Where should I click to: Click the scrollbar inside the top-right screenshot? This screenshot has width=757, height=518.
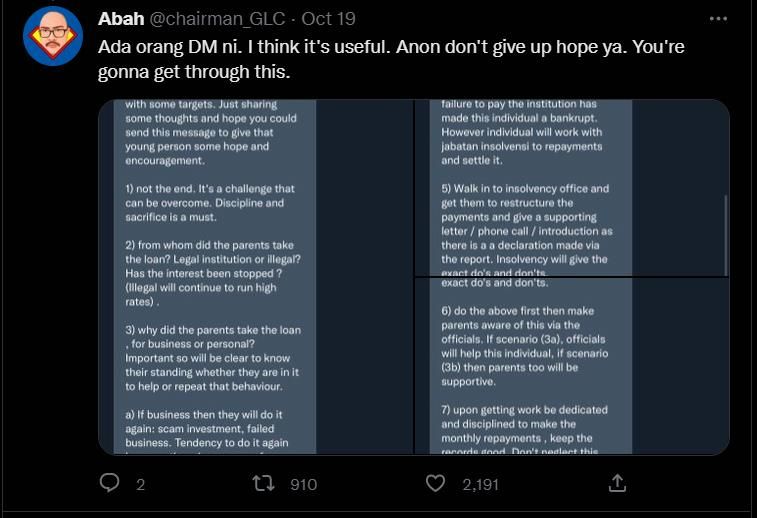click(x=727, y=230)
